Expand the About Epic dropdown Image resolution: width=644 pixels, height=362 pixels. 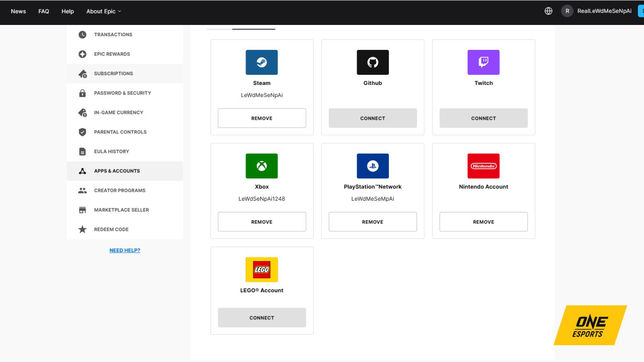pyautogui.click(x=103, y=11)
